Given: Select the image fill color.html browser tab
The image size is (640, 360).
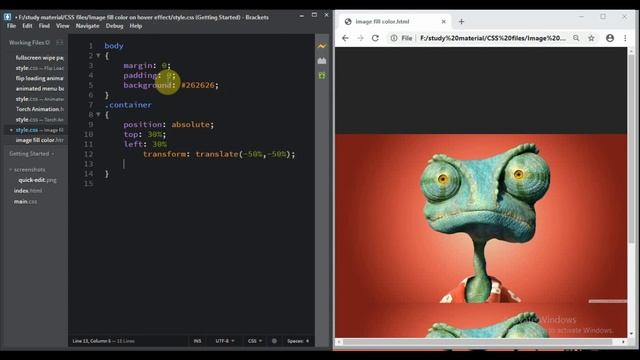Looking at the screenshot, I should 395,22.
